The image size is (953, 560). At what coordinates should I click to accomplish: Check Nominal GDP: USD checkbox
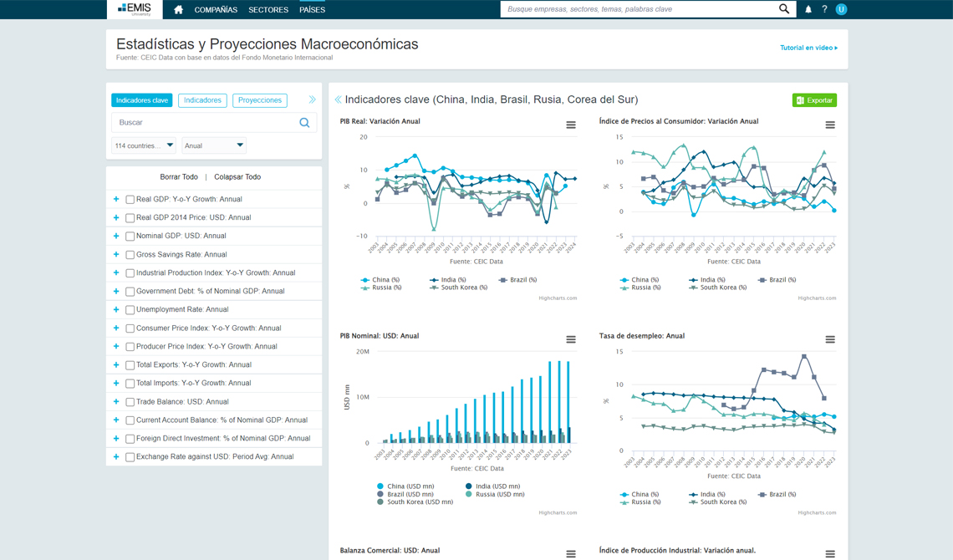click(x=130, y=237)
